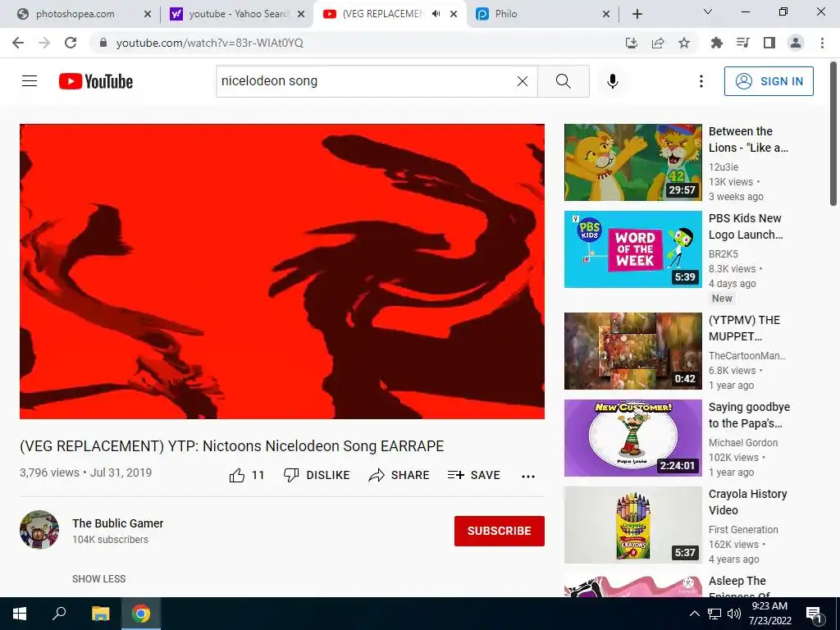Toggle Chrome side panel
This screenshot has width=840, height=630.
coord(769,43)
